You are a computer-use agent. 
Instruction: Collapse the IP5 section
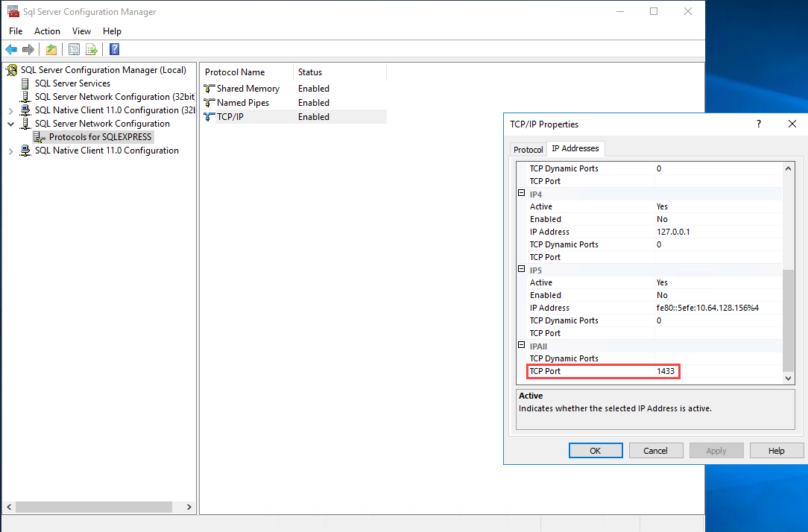point(522,269)
